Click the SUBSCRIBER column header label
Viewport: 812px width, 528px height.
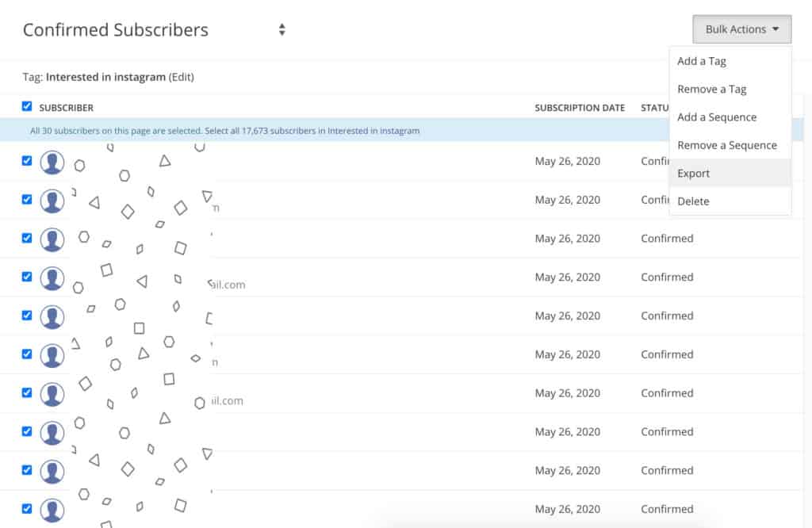point(67,108)
